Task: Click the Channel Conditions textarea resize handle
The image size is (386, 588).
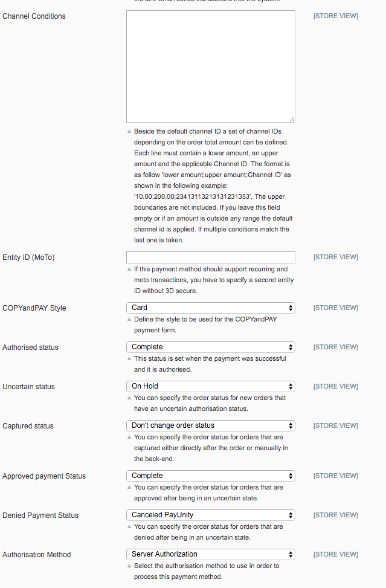Action: [292, 120]
